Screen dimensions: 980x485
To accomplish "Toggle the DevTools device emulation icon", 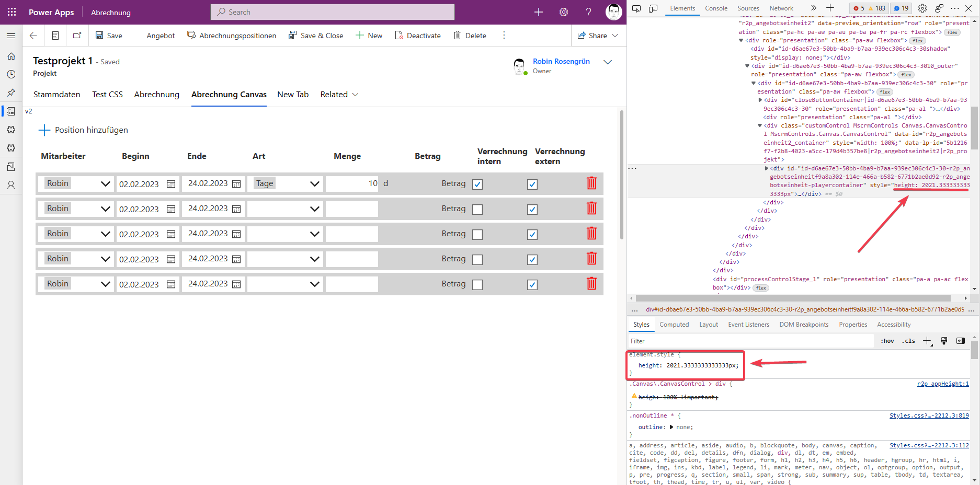I will [653, 8].
